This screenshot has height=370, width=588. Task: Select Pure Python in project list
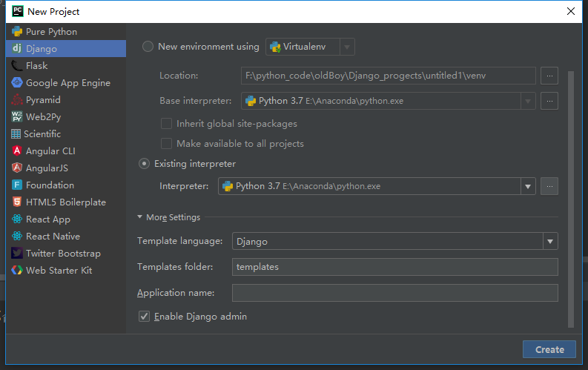[51, 32]
